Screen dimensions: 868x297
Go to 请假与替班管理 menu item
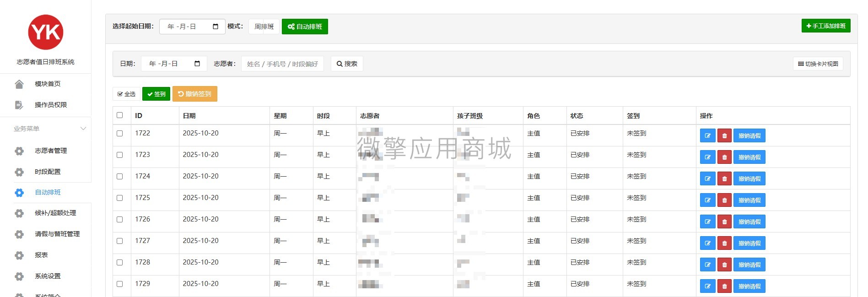57,234
